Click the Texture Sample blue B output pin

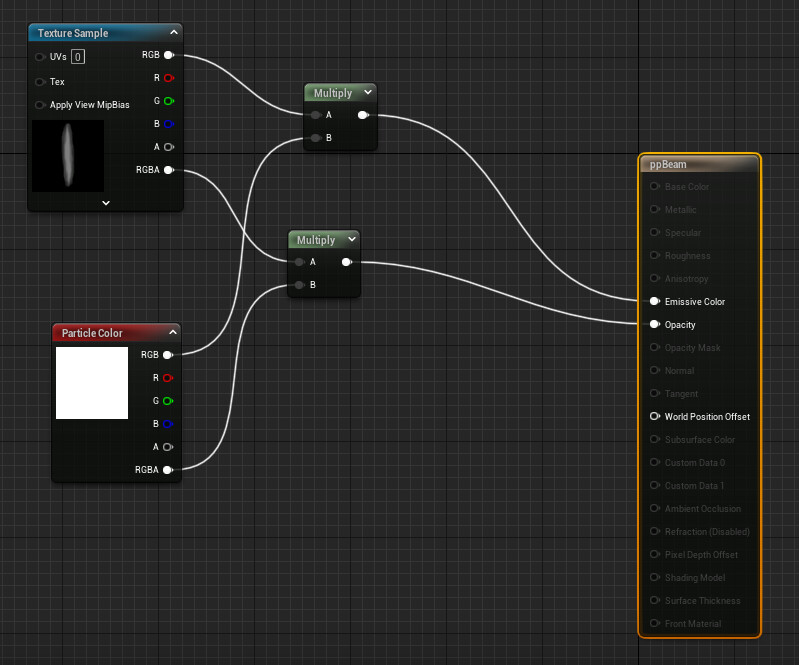click(x=168, y=123)
